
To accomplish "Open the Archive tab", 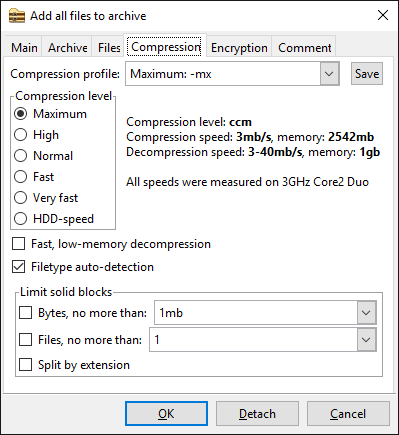I will (68, 48).
